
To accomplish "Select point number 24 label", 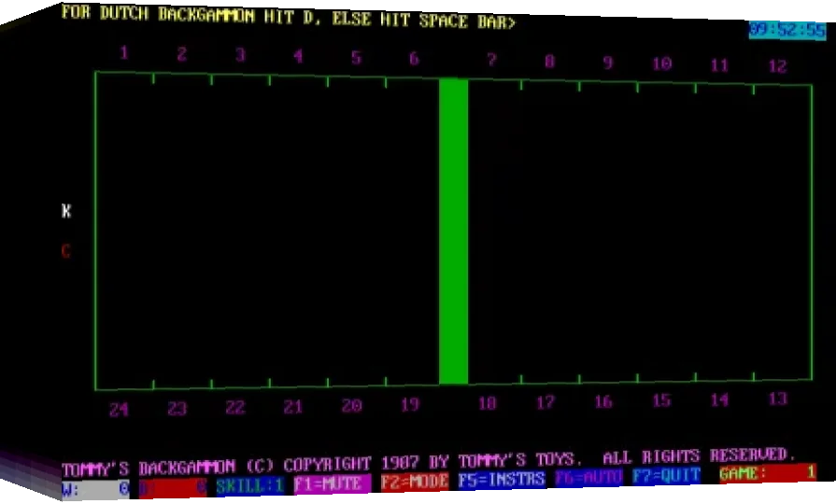I will pos(119,411).
